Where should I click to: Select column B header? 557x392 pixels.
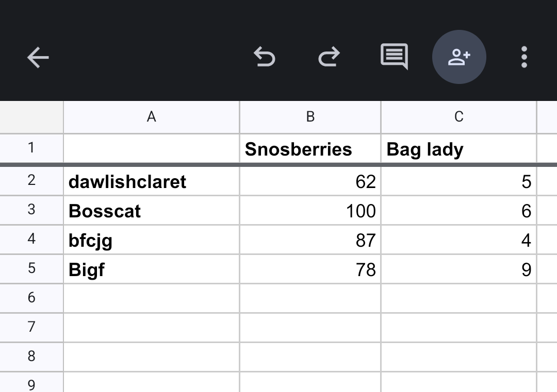(310, 117)
